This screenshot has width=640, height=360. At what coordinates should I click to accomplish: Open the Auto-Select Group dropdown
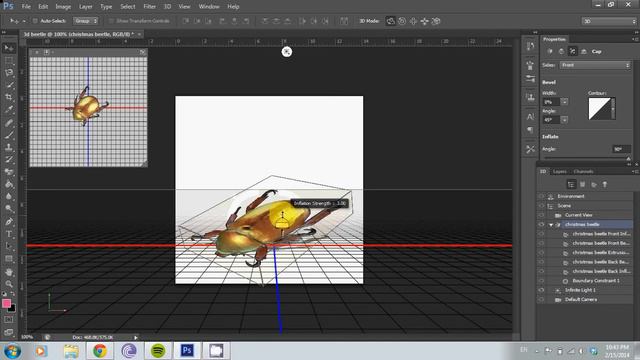(x=86, y=21)
